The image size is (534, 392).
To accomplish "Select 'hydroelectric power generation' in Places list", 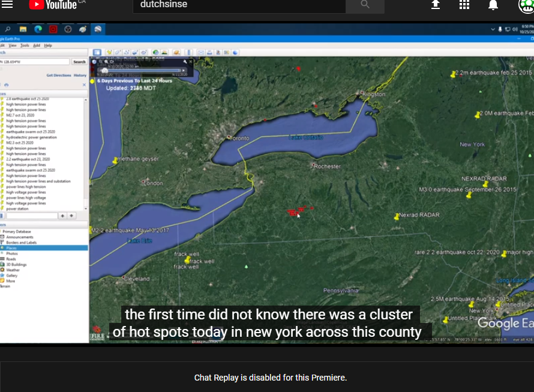I will (x=31, y=137).
